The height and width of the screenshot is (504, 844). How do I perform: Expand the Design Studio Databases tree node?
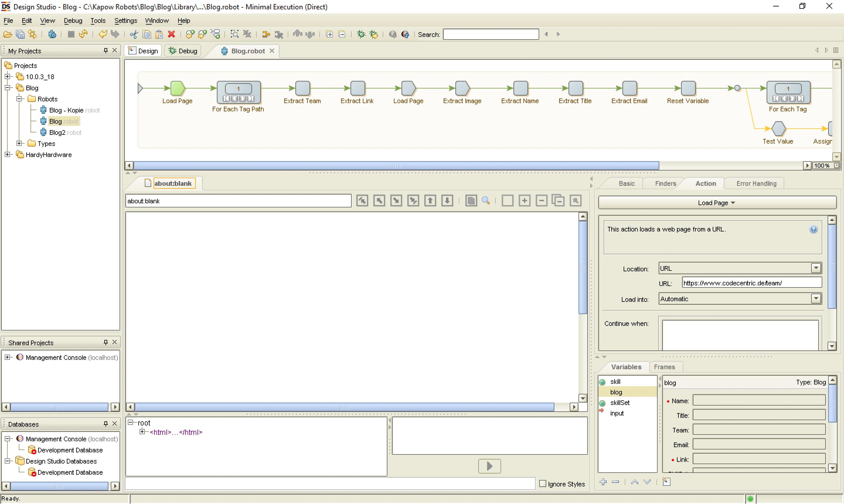[9, 461]
